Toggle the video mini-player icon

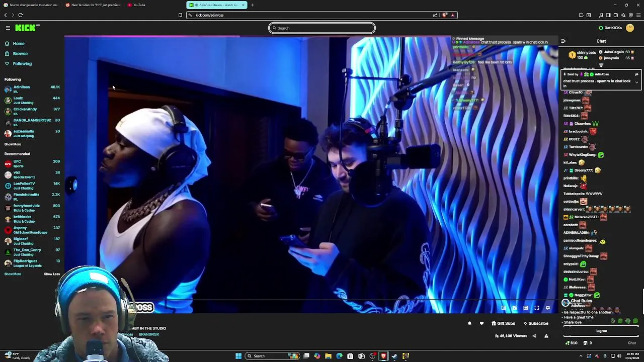(x=504, y=308)
